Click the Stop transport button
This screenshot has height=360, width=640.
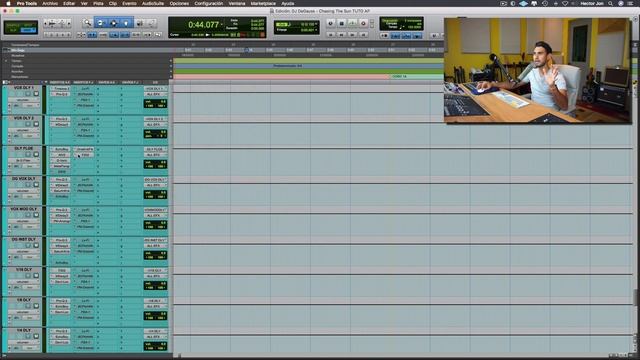[342, 23]
